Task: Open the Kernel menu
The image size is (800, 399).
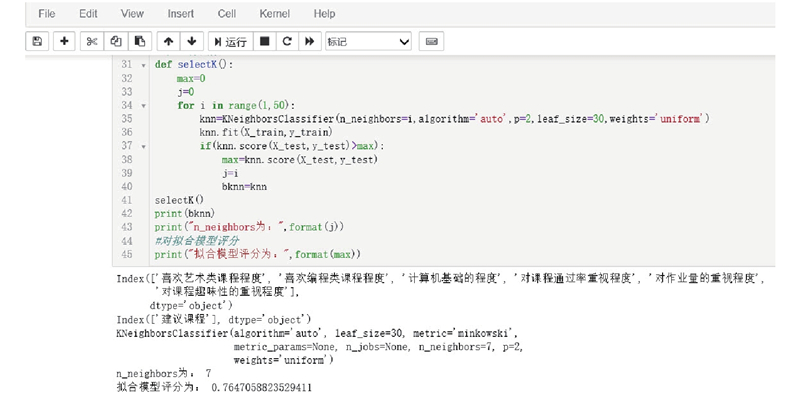Action: (274, 14)
